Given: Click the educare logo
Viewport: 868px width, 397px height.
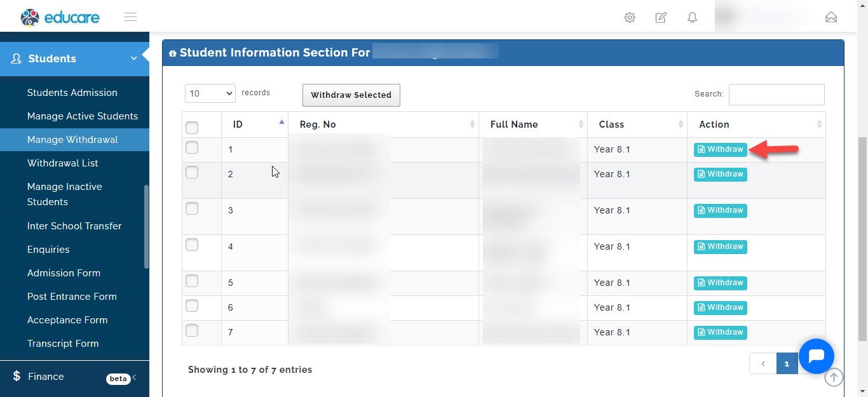Looking at the screenshot, I should click(x=60, y=17).
